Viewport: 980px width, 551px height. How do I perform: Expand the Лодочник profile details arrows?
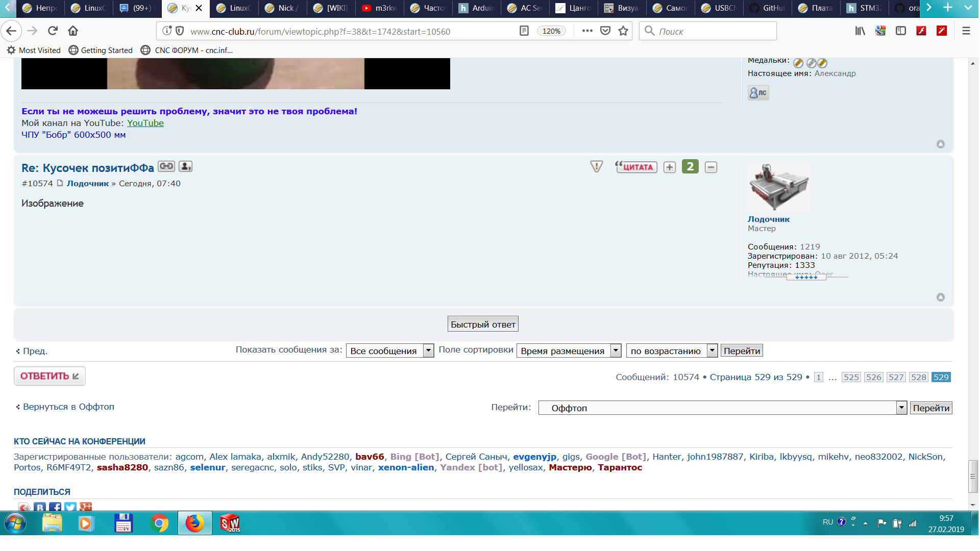coord(806,277)
